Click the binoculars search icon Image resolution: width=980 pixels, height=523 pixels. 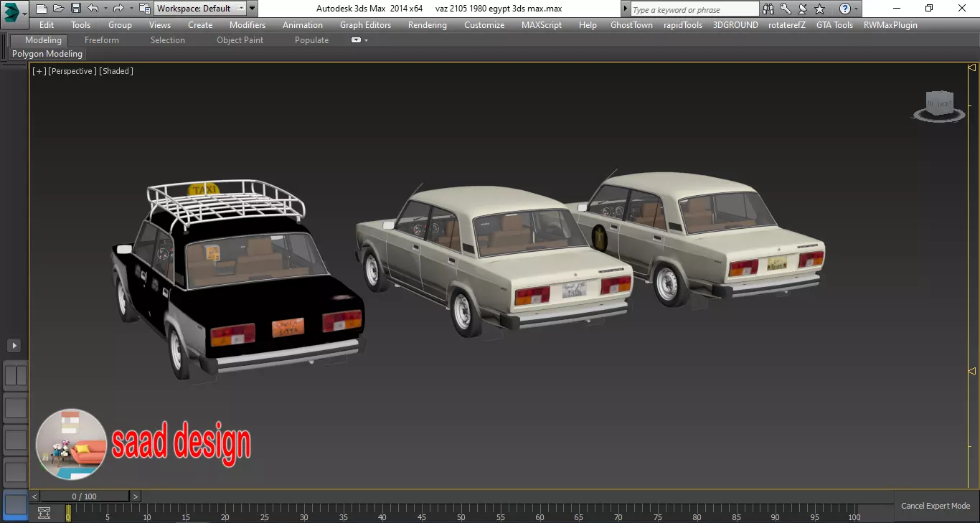(x=768, y=9)
